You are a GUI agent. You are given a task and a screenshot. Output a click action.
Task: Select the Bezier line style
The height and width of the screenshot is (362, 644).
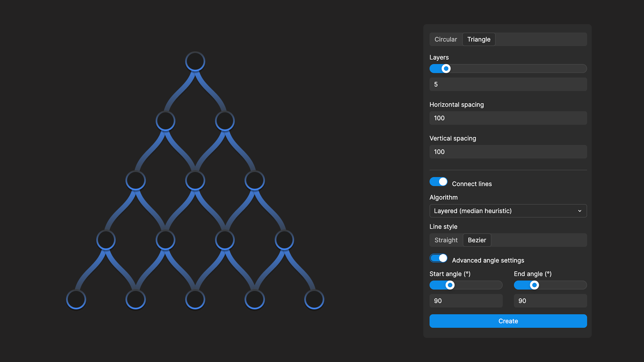[477, 240]
